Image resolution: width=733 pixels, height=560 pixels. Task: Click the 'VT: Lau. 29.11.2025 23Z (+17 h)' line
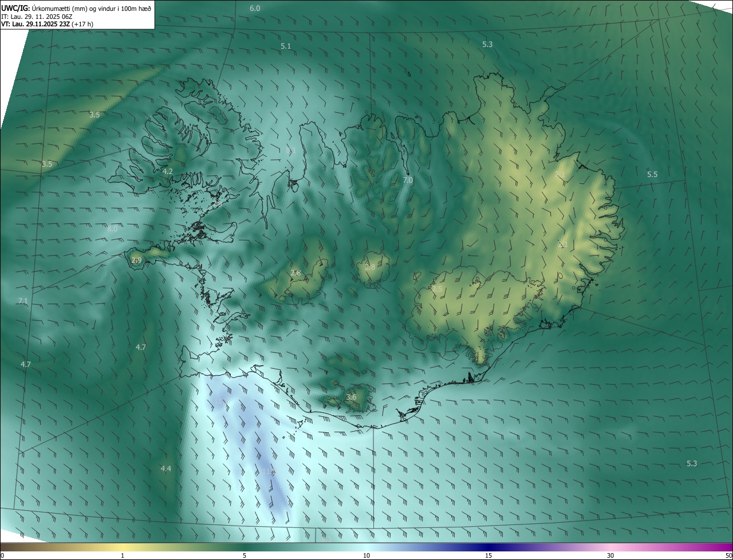pyautogui.click(x=46, y=24)
